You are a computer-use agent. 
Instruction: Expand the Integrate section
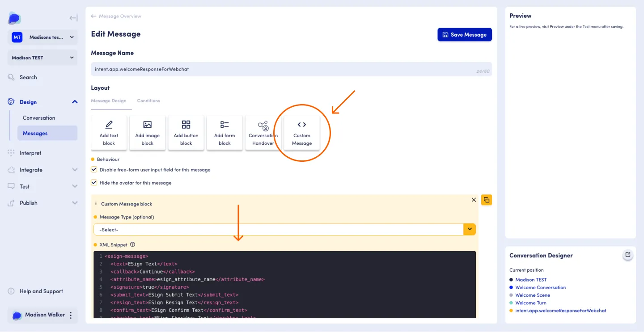pyautogui.click(x=75, y=170)
